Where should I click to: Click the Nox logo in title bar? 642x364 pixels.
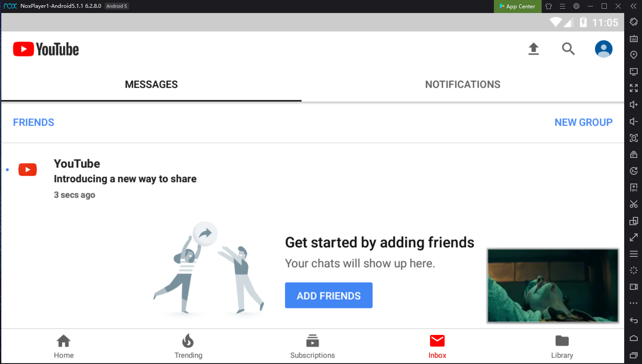point(10,6)
